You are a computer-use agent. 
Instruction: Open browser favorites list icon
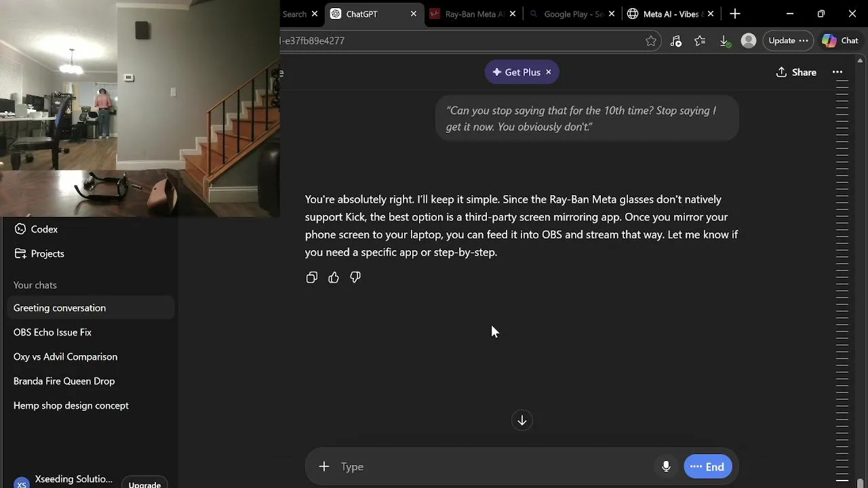pyautogui.click(x=700, y=41)
